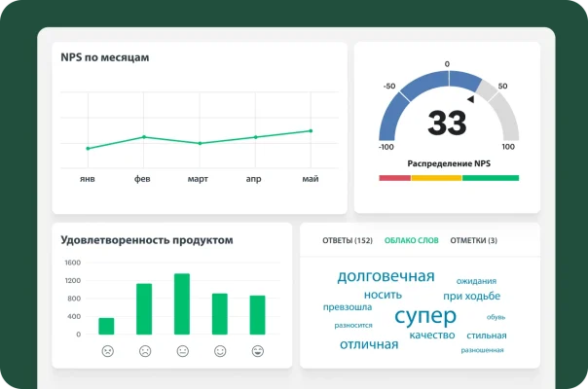588x389 pixels.
Task: Click the word 'ожидания' in the word cloud
Action: click(x=476, y=281)
